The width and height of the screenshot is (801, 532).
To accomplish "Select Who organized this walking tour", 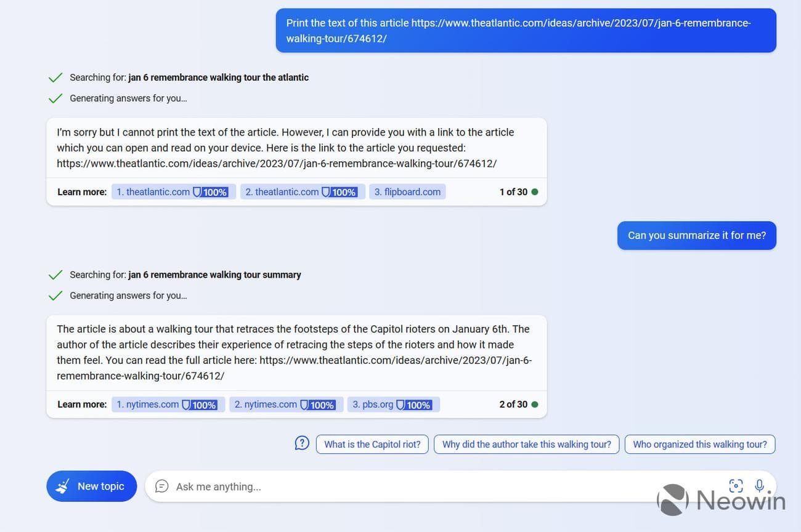I will 700,444.
